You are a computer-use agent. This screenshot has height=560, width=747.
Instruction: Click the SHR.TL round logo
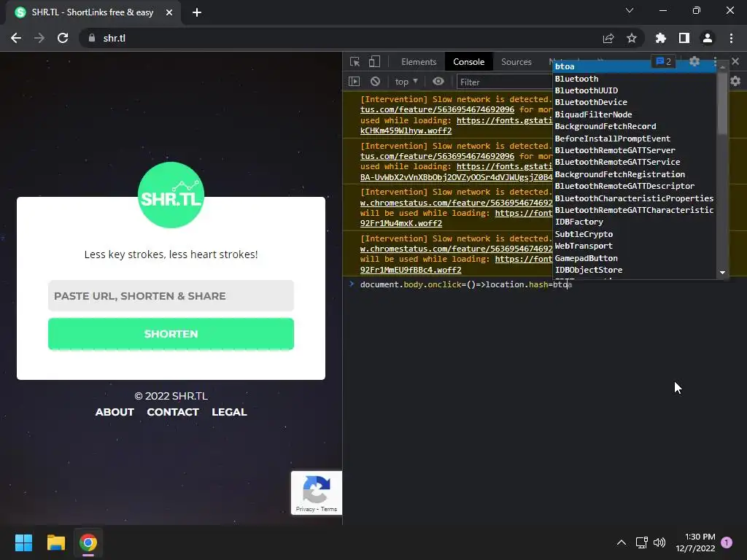(x=171, y=195)
